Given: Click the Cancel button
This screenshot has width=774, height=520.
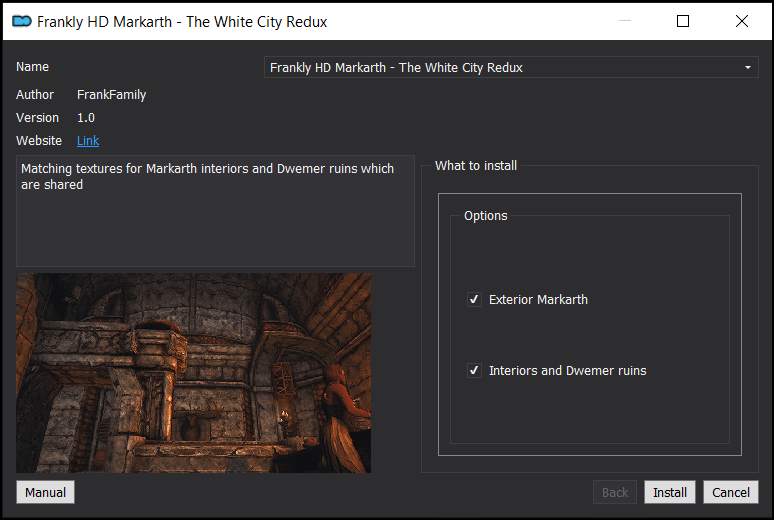Looking at the screenshot, I should coord(731,492).
